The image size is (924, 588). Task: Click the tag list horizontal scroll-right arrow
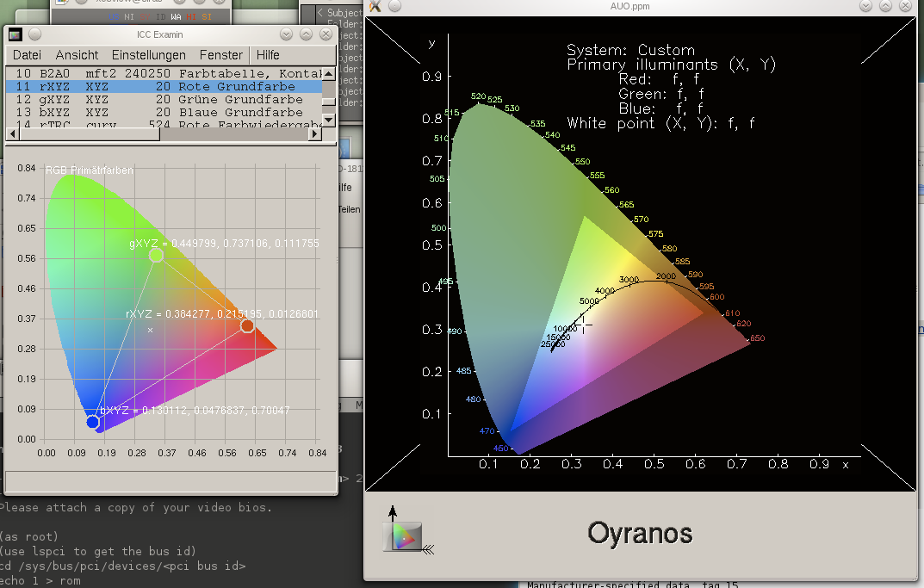[x=315, y=133]
